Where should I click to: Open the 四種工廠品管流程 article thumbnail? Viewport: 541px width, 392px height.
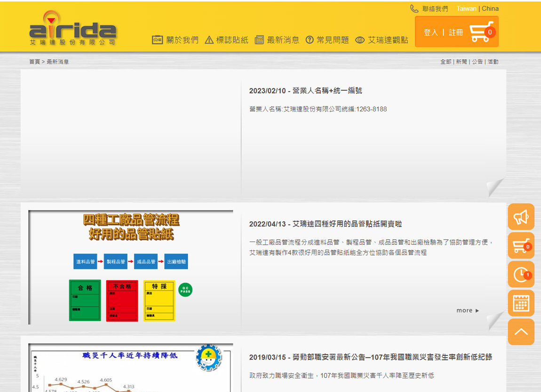tap(131, 267)
